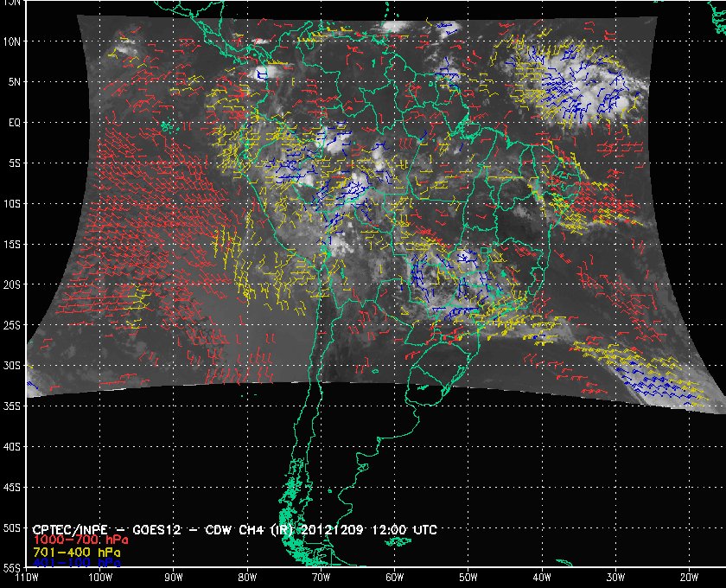This screenshot has height=588, width=726.
Task: Click the 60W longitude axis label
Action: [394, 576]
